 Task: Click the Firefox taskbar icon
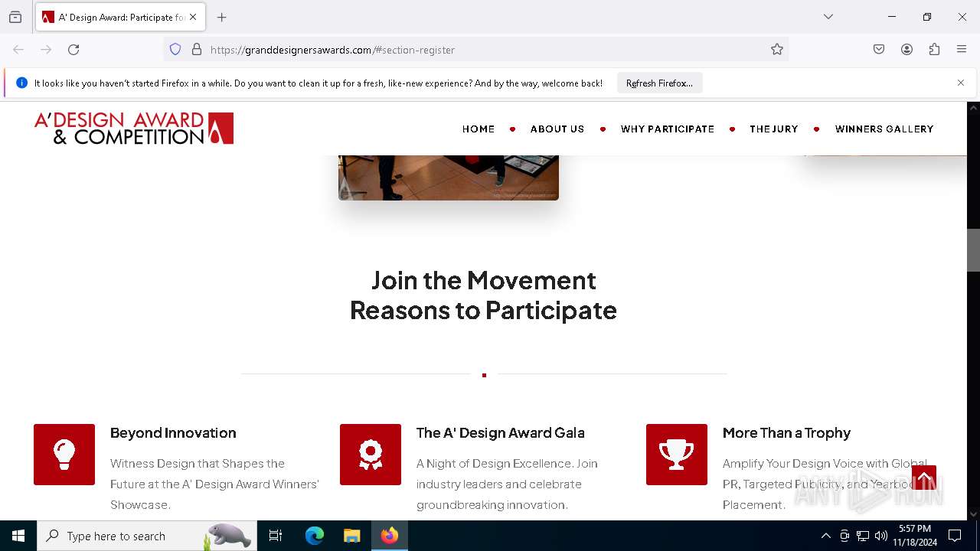point(390,536)
